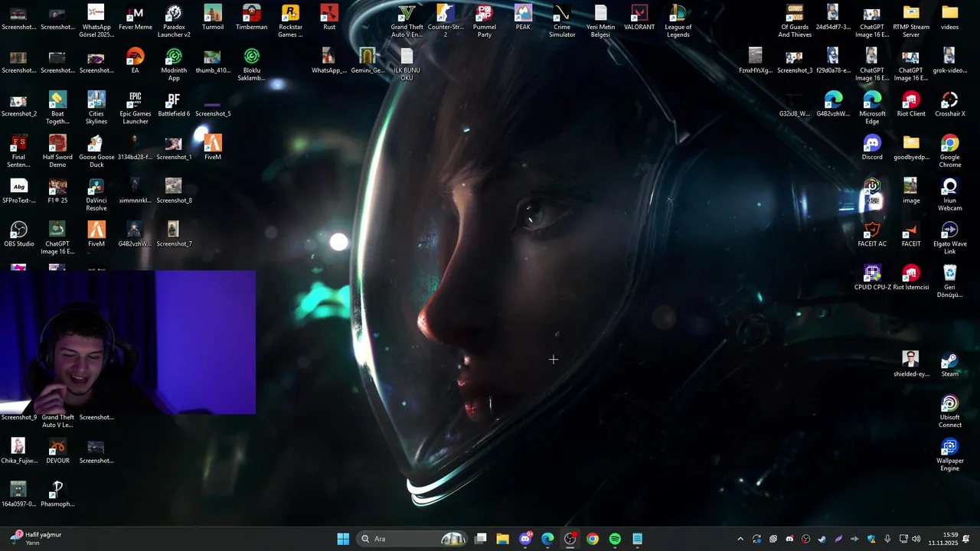
Task: Open CPUID CPU-Z desktop icon
Action: click(x=872, y=279)
